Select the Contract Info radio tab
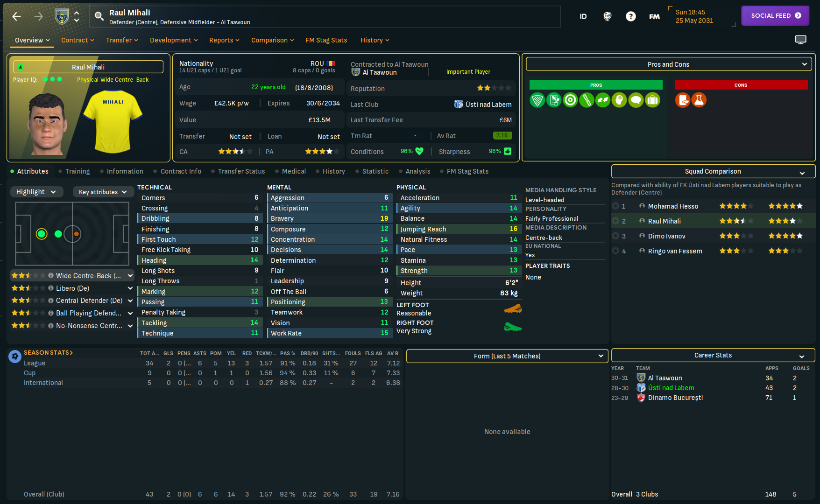The width and height of the screenshot is (820, 504). (177, 171)
